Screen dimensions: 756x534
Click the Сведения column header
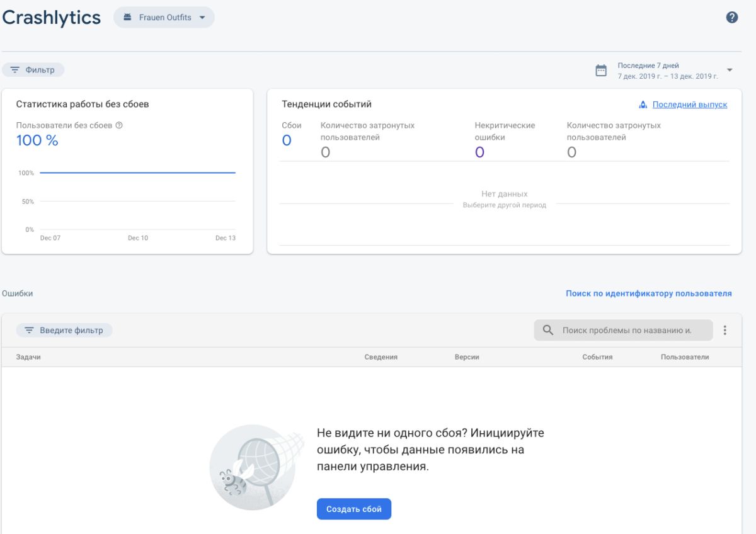(x=381, y=357)
